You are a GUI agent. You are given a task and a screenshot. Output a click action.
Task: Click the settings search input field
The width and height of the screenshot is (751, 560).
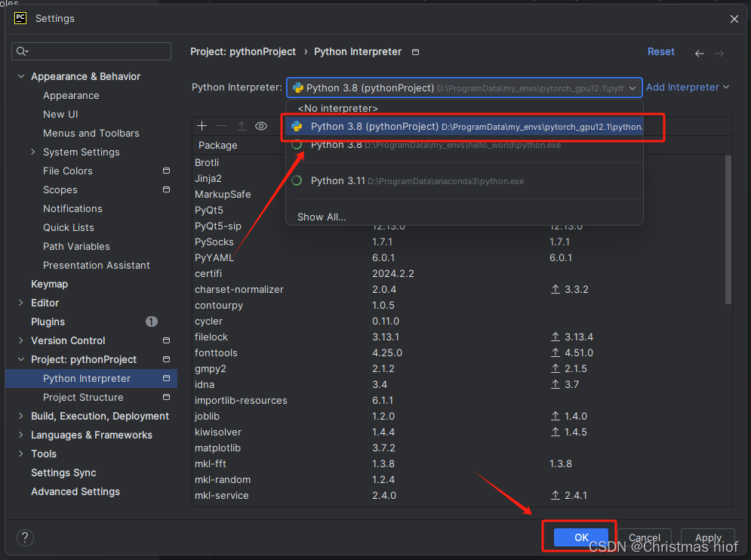click(x=91, y=51)
